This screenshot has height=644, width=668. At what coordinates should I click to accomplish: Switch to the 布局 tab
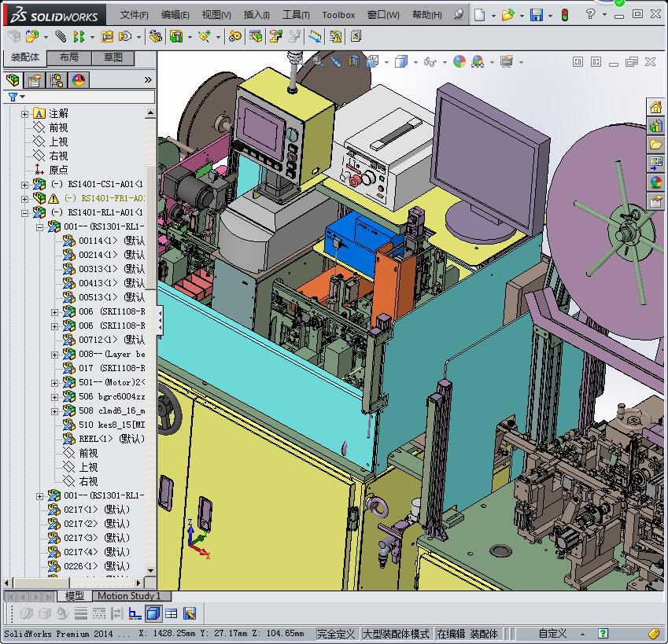coord(68,57)
